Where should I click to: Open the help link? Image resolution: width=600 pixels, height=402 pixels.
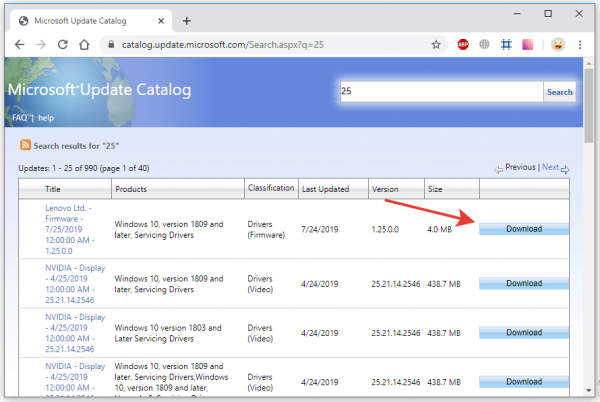pos(46,118)
